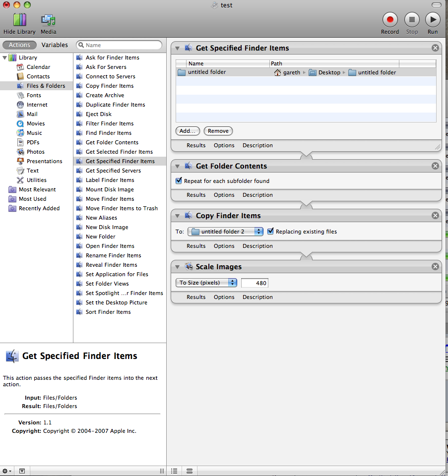Select the Rename Finder Items action
Image resolution: width=448 pixels, height=476 pixels.
coord(113,255)
